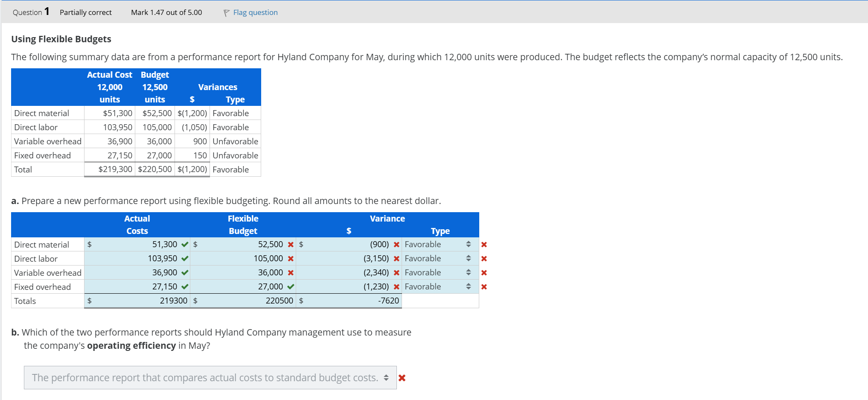868x400 pixels.
Task: Click the red X beside 52,500 Flexible Budget
Action: pyautogui.click(x=291, y=244)
